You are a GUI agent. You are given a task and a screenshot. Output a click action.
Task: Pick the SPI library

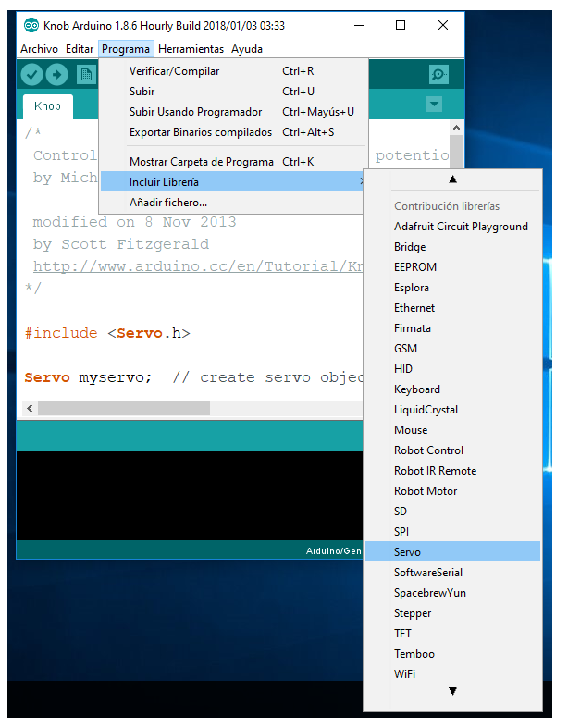[x=452, y=532]
